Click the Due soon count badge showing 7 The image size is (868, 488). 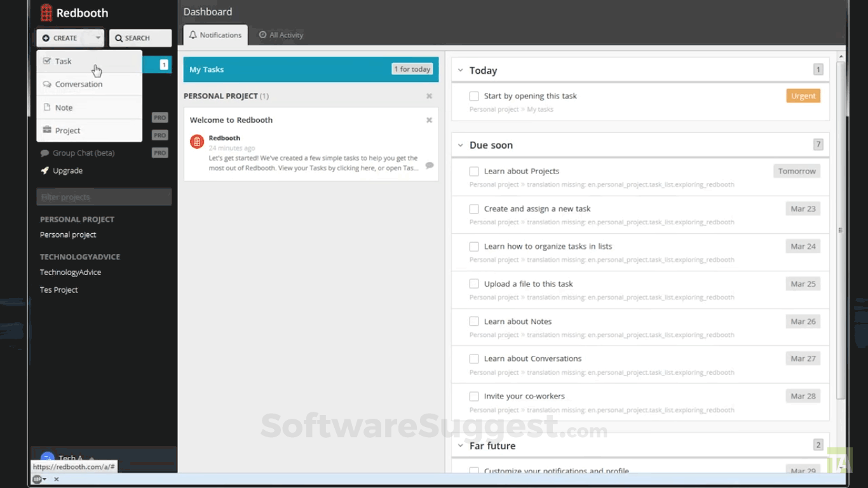click(818, 144)
